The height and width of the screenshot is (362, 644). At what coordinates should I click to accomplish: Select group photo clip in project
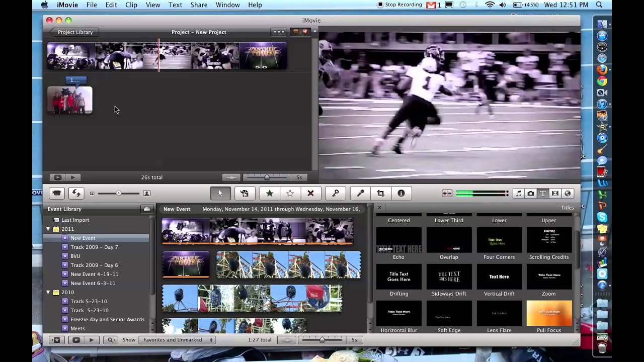70,100
